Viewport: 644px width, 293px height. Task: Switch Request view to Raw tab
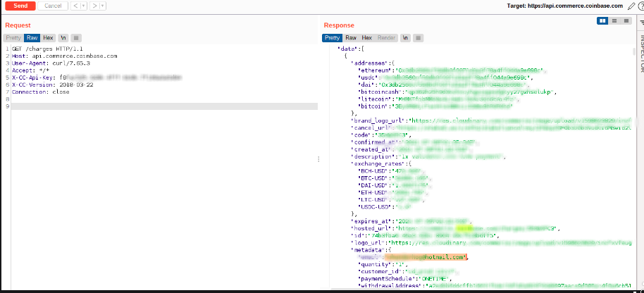click(x=32, y=38)
